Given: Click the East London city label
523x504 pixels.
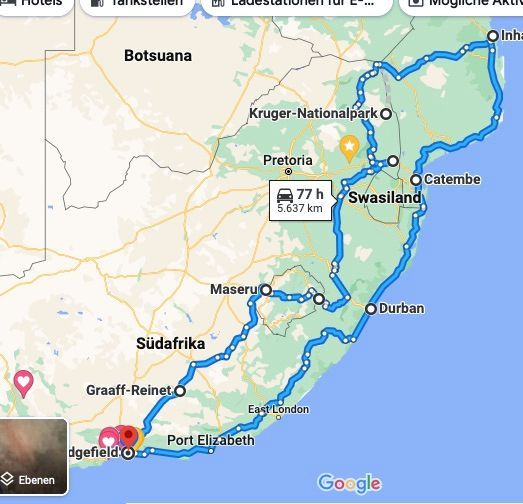Looking at the screenshot, I should coord(278,409).
